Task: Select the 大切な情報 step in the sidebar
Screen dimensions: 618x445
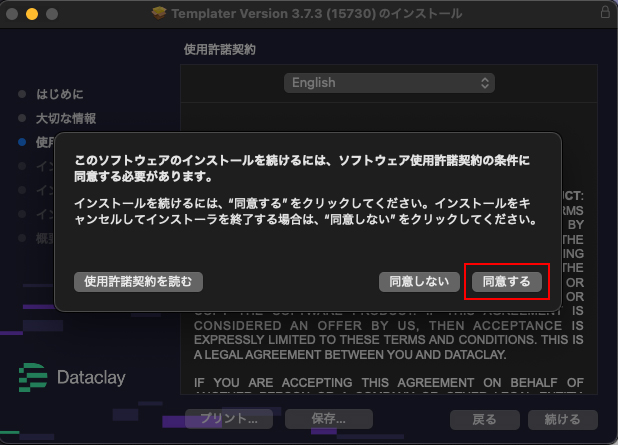Action: [66, 119]
